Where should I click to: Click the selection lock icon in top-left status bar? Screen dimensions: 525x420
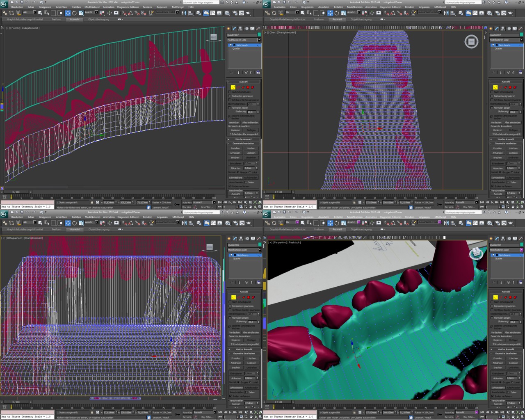coord(92,202)
